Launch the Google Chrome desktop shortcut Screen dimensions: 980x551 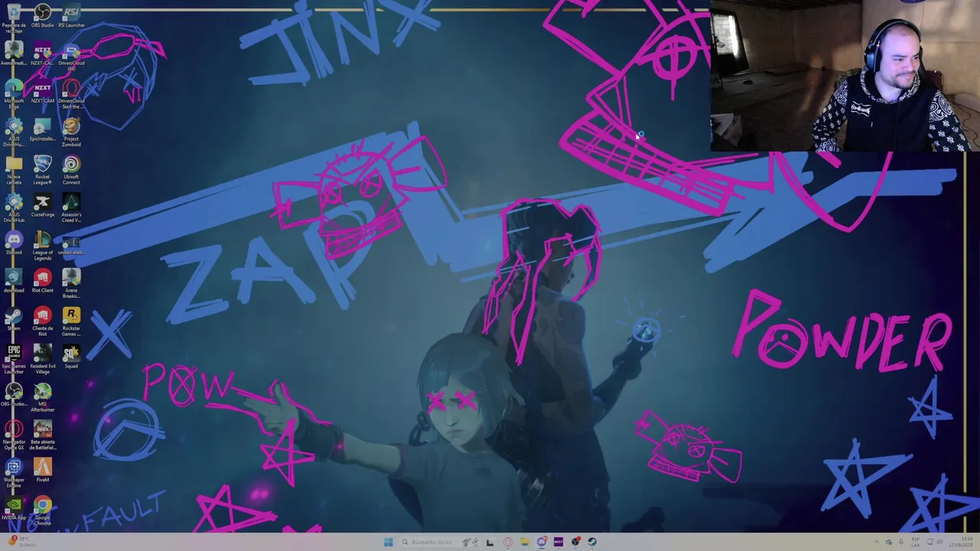[42, 510]
